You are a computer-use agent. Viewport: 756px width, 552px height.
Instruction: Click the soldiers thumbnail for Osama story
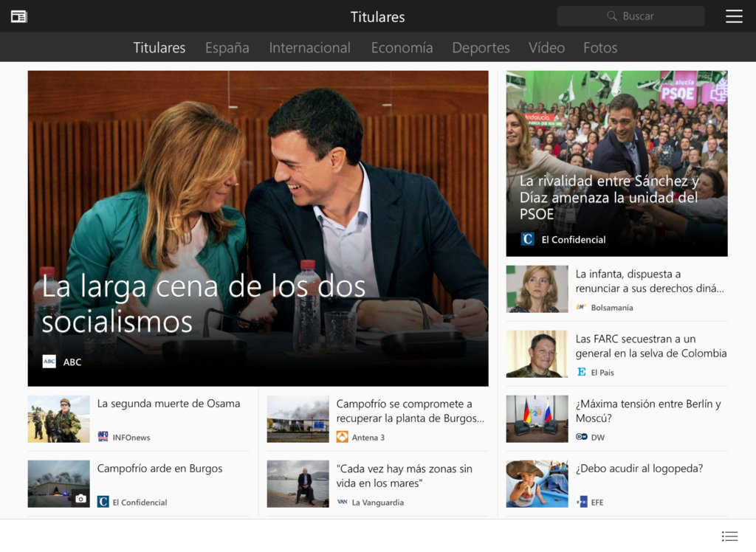[x=59, y=419]
